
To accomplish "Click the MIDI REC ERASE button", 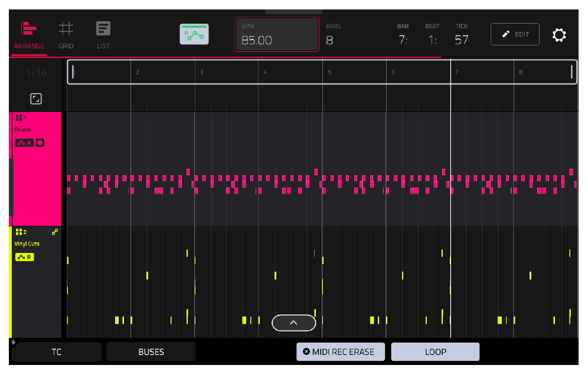I will click(341, 352).
